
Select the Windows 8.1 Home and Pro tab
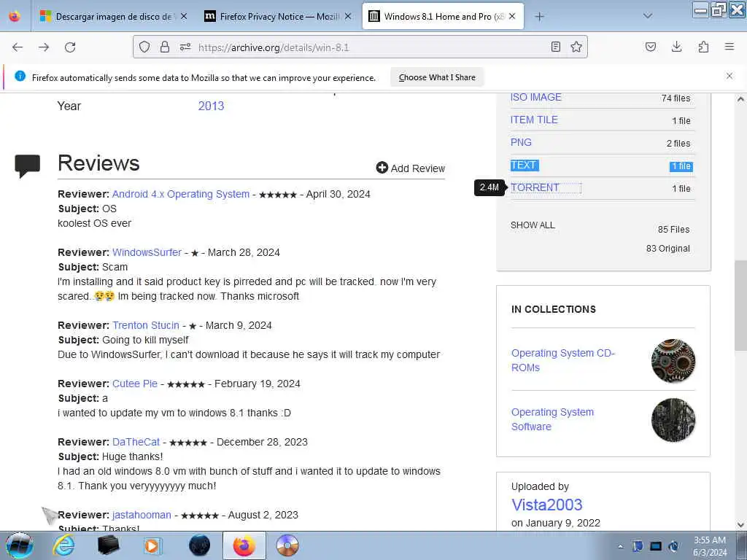[443, 17]
